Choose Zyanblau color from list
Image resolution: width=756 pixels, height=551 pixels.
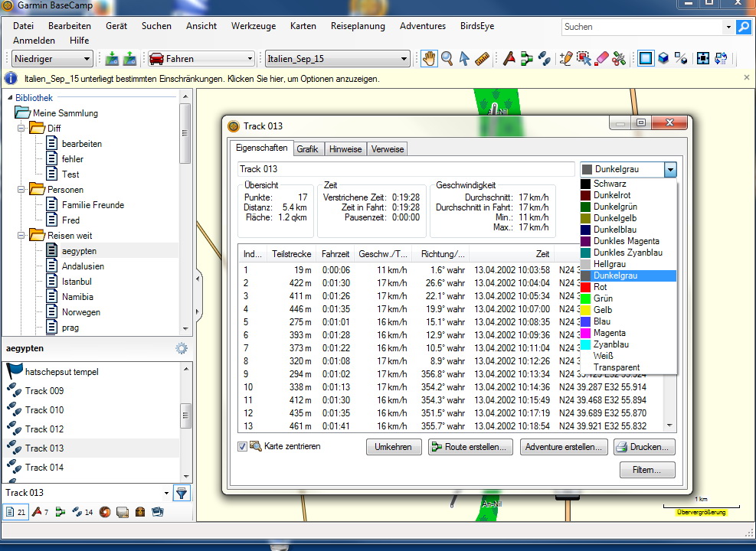629,344
